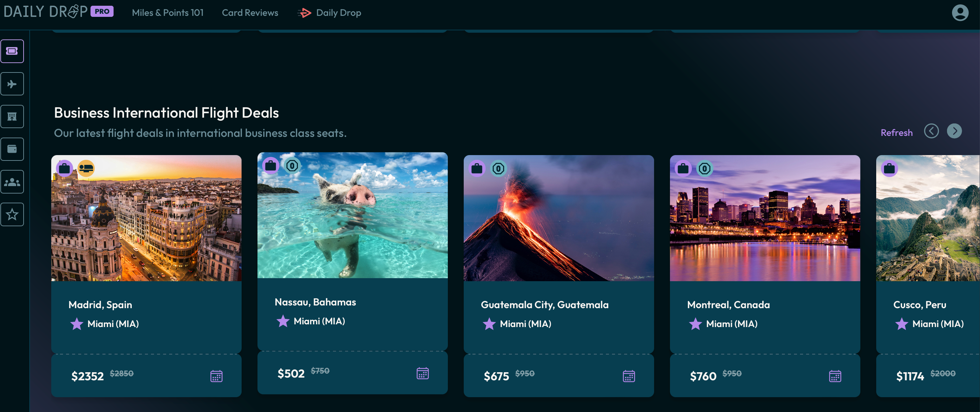Click the sidebar TV/screen panel icon

[x=12, y=51]
